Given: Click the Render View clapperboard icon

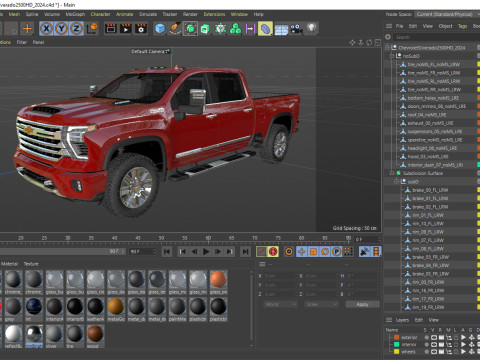Looking at the screenshot, I should [x=111, y=29].
